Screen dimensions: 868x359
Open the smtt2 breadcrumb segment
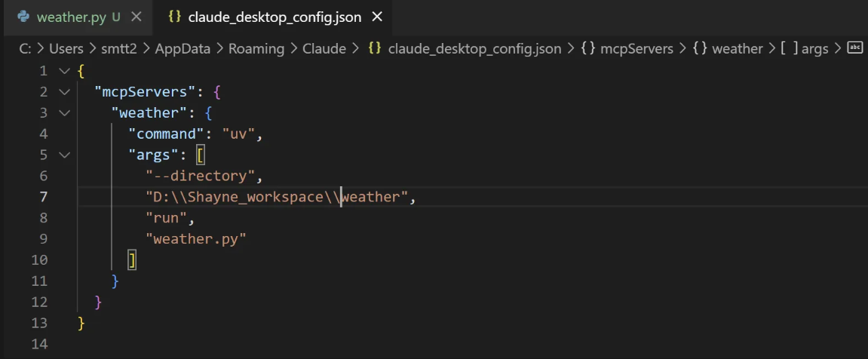119,49
